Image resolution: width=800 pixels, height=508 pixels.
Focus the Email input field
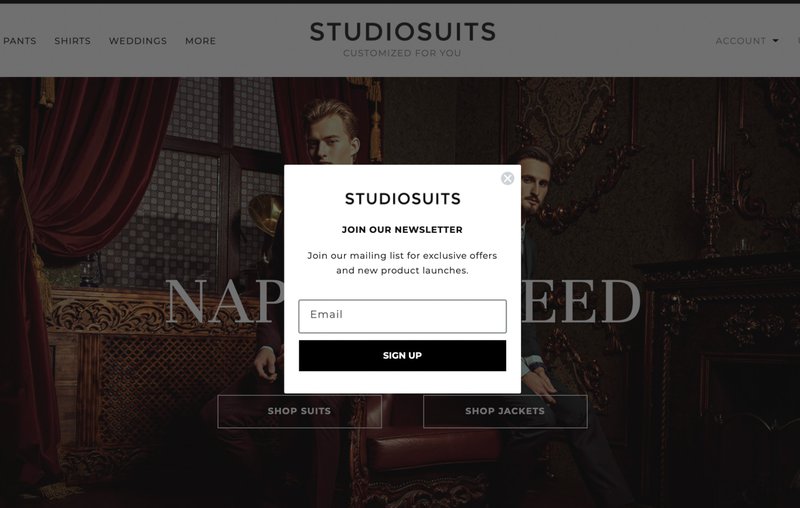pyautogui.click(x=403, y=316)
